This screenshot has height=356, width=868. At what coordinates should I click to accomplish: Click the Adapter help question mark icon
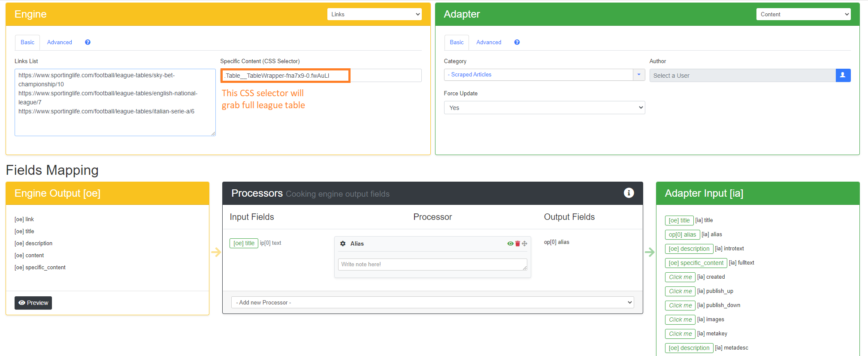click(x=517, y=42)
